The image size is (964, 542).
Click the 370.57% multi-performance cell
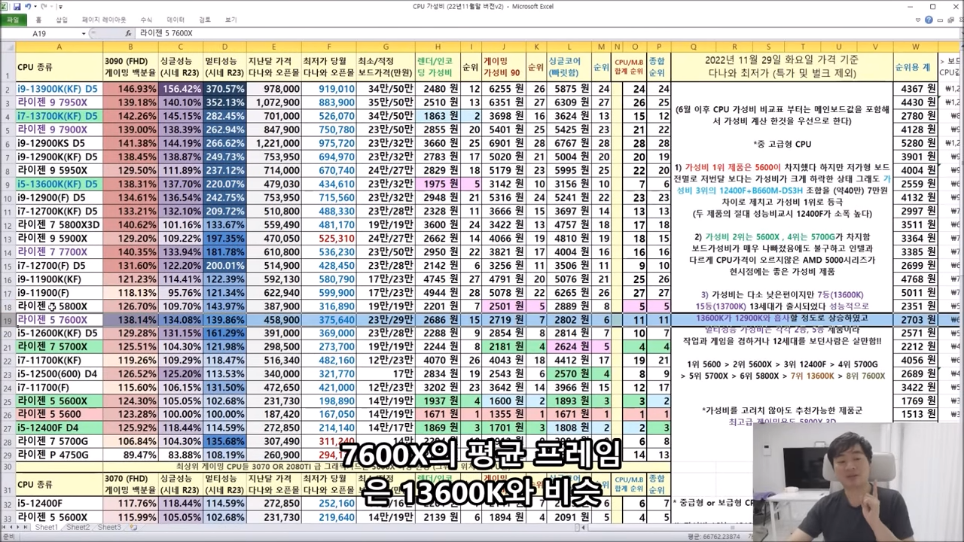tap(224, 88)
